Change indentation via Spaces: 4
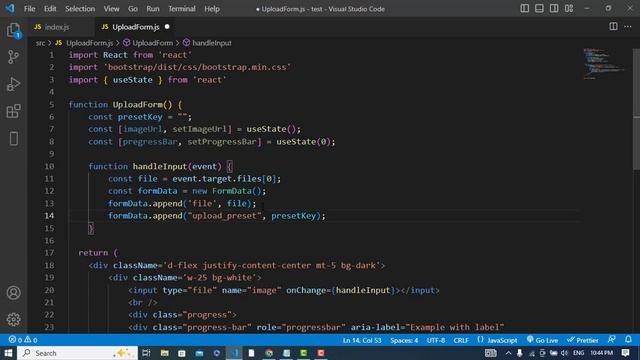 [404, 340]
